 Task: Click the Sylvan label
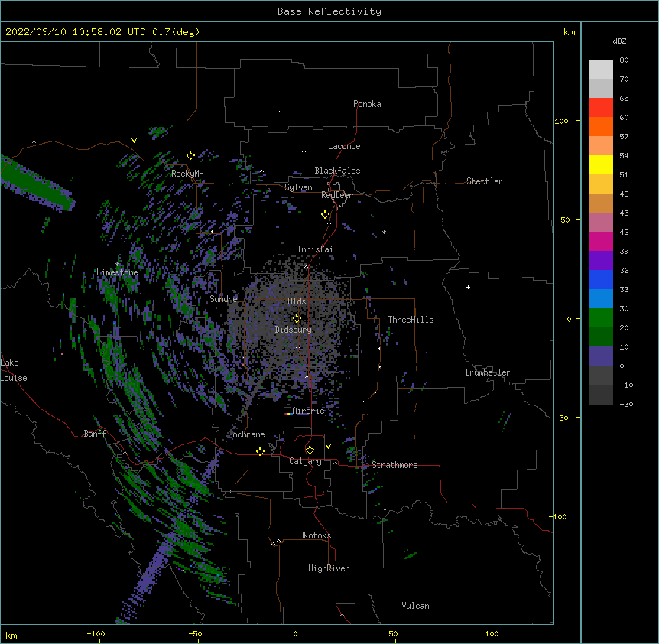[298, 187]
